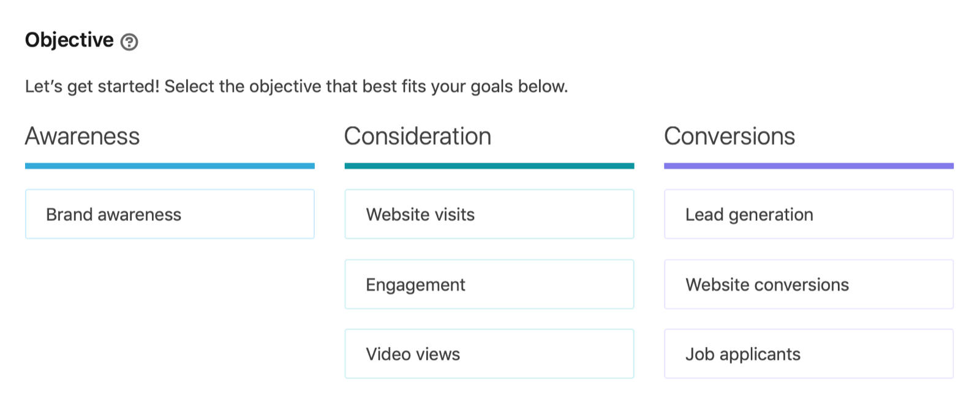Pick the Video views objective
This screenshot has width=980, height=402.
489,354
